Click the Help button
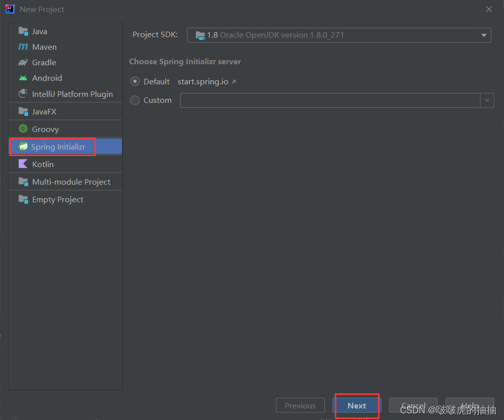This screenshot has width=504, height=420. (x=469, y=405)
